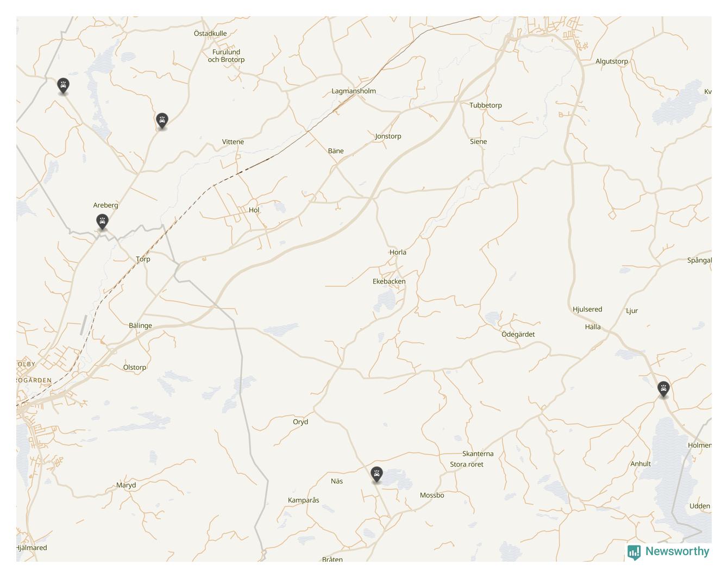Click the Lagmansholm place label
This screenshot has height=578, width=728.
pos(354,91)
